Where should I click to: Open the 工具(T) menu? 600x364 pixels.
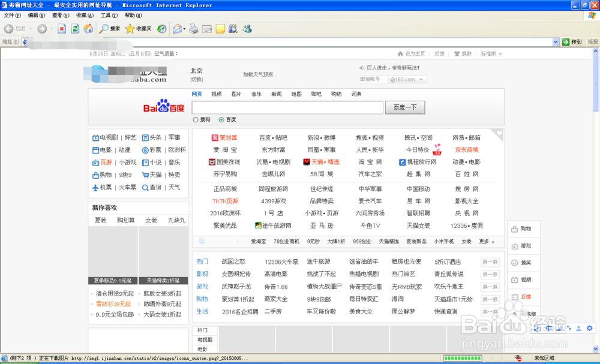click(x=109, y=16)
